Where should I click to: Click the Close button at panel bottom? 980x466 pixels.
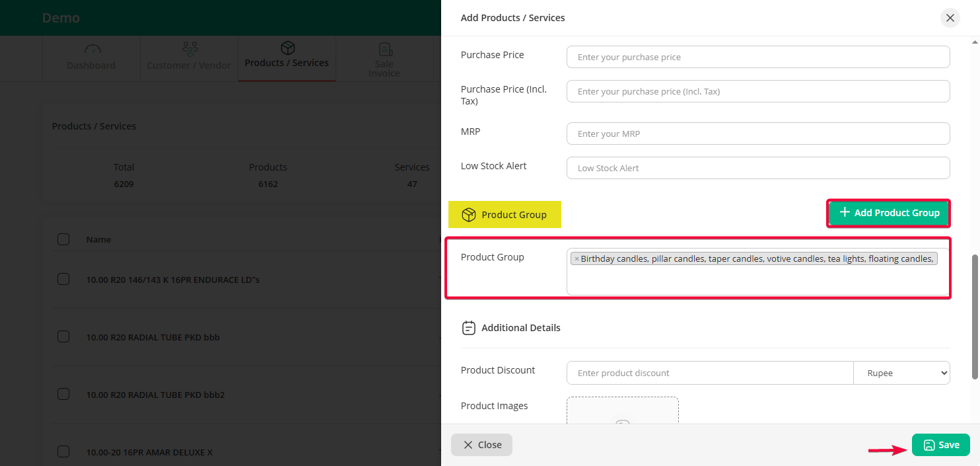[x=481, y=445]
